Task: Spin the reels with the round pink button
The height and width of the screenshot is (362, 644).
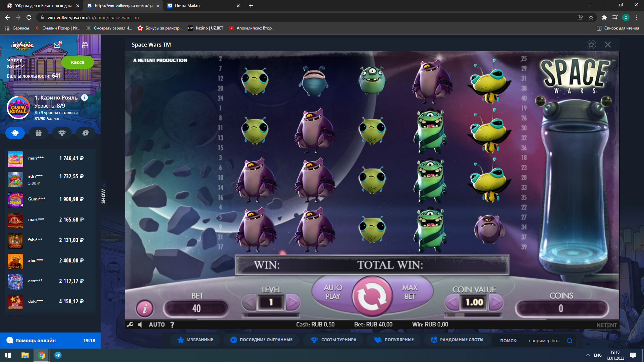Action: pos(372,296)
